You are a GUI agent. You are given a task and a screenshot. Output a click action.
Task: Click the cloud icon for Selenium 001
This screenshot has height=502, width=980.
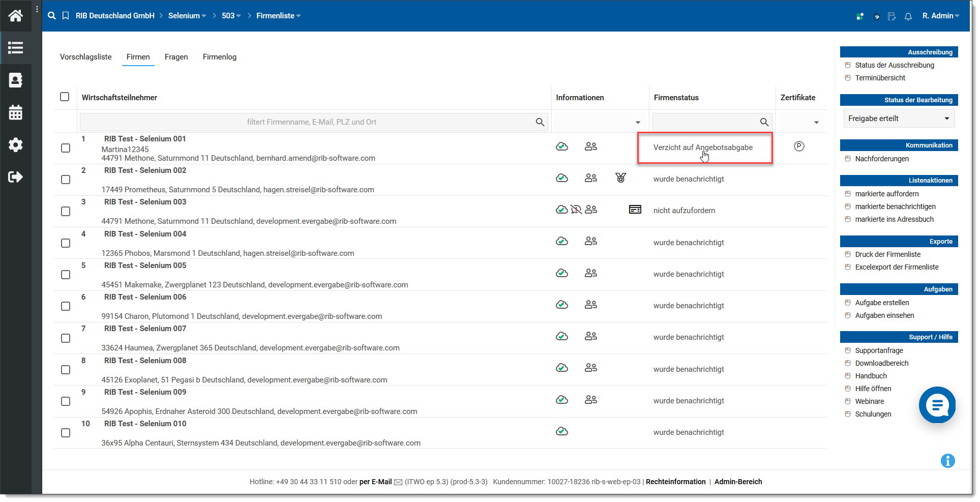(x=562, y=146)
